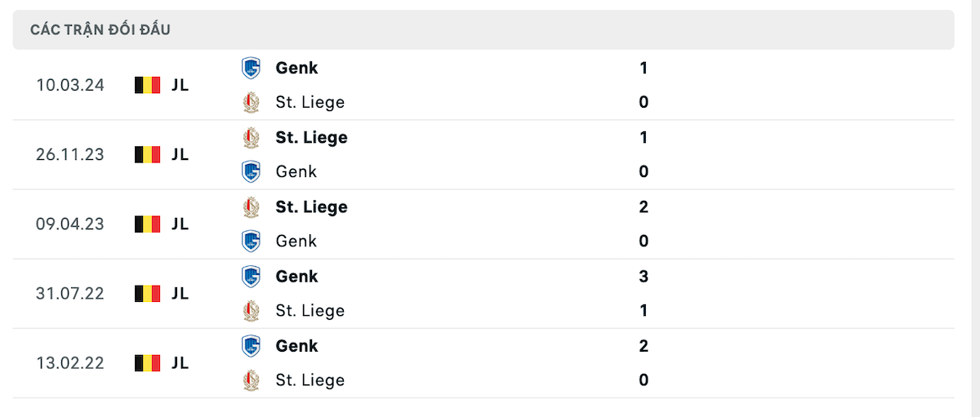Click Belgium flag next to 31.07.22
Image resolution: width=980 pixels, height=417 pixels.
[147, 293]
